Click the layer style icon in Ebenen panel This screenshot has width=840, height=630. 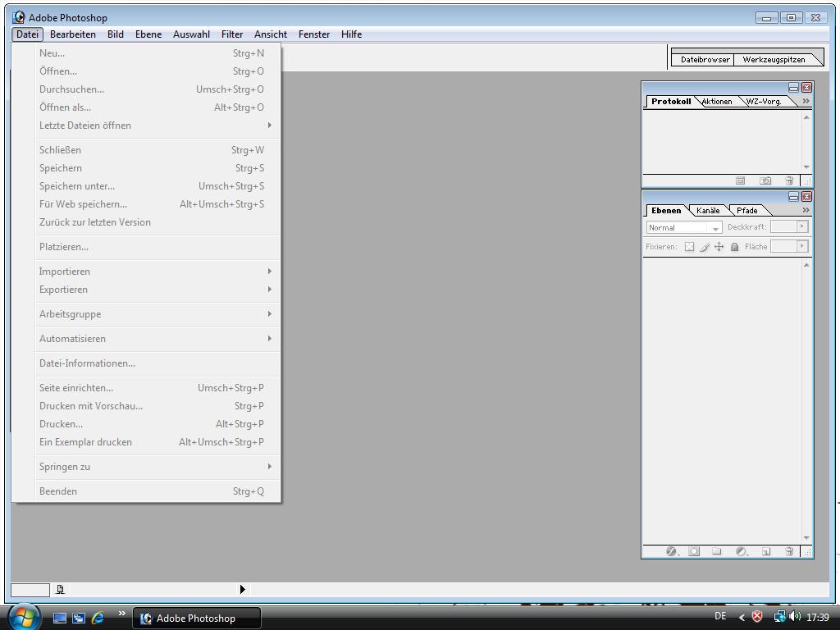click(671, 551)
